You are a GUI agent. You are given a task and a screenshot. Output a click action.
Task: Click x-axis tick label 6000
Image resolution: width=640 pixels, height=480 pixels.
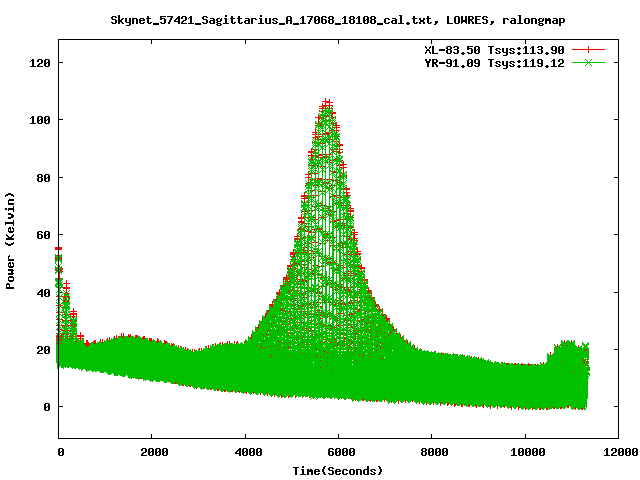(x=341, y=452)
